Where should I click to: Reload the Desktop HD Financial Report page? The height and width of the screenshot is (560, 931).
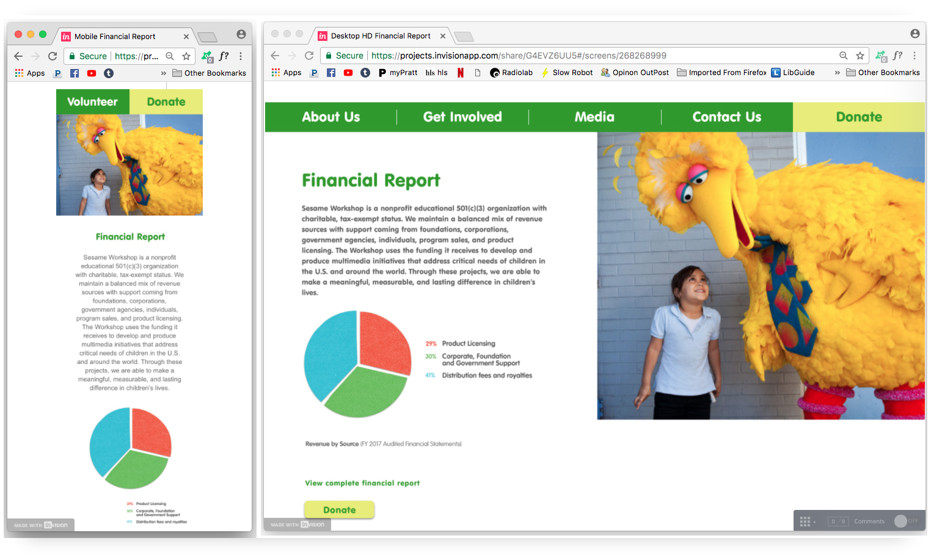point(309,56)
